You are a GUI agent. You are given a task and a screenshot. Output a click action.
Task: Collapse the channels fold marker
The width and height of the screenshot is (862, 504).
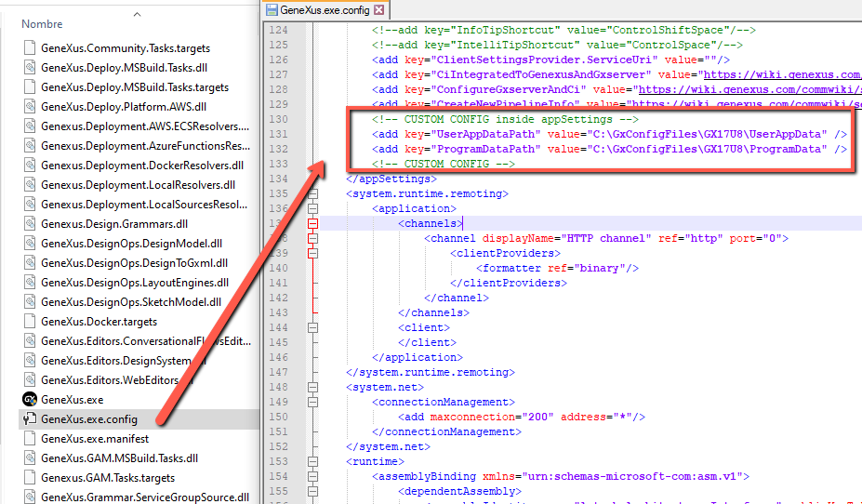(x=312, y=223)
